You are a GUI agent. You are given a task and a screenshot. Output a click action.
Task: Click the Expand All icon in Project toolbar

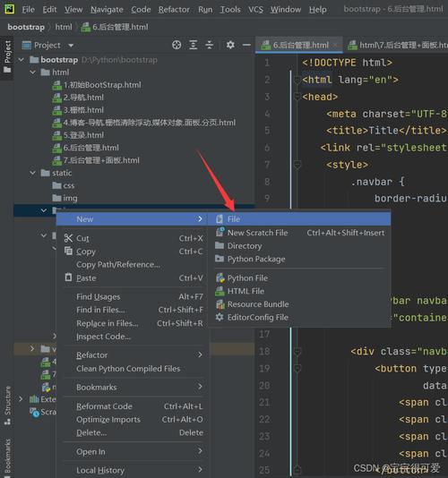pyautogui.click(x=194, y=45)
